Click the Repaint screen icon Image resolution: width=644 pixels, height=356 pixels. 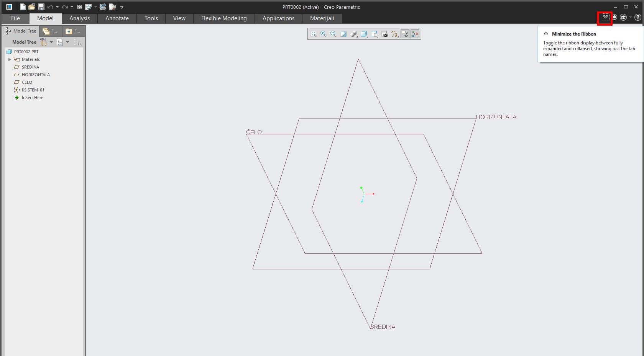[x=343, y=34]
